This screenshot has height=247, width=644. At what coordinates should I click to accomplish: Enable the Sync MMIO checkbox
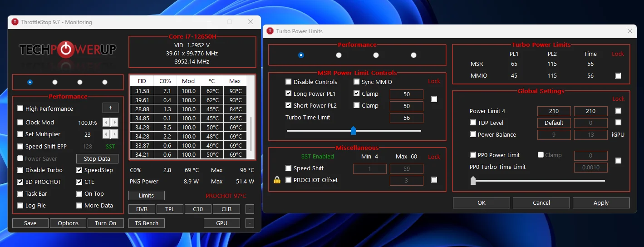(x=357, y=82)
